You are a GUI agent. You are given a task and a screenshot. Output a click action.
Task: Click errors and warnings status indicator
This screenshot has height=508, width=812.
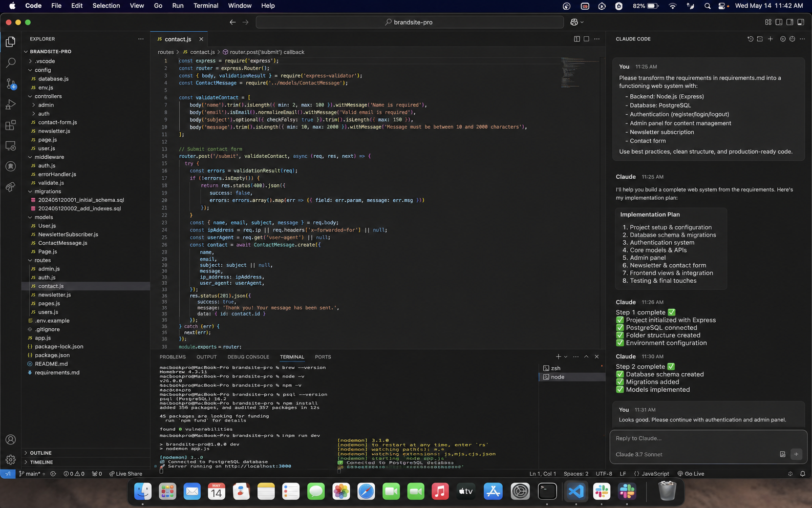point(74,474)
